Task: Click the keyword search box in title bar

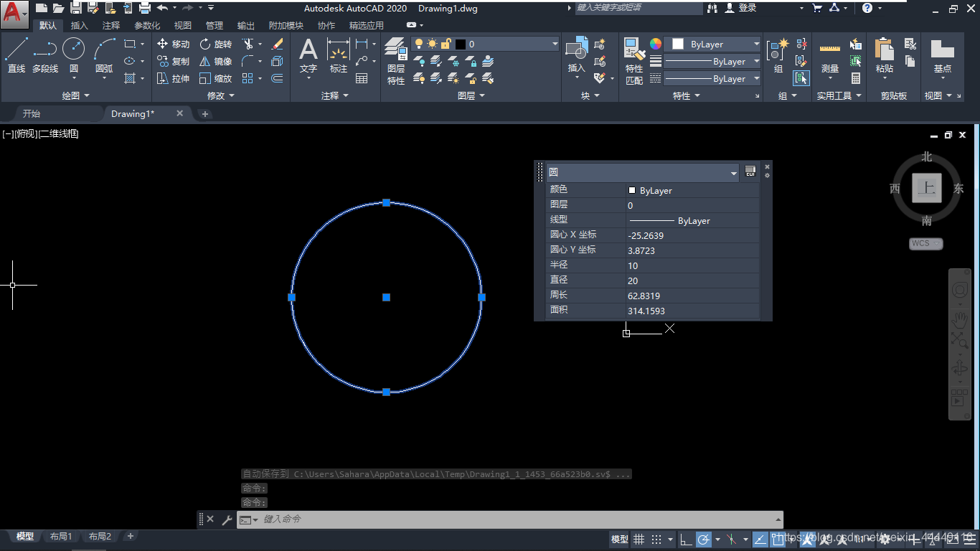Action: pos(639,8)
